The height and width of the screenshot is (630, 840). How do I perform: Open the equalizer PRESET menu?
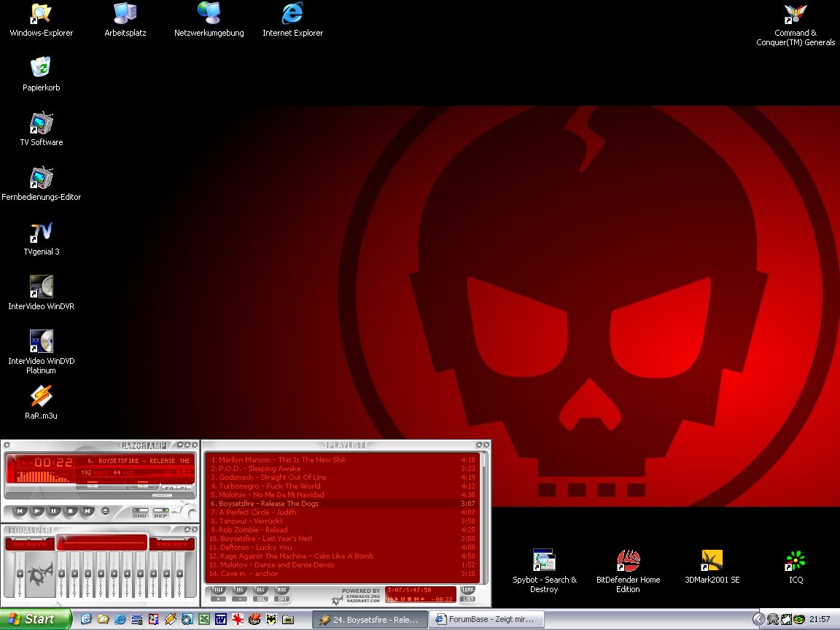click(172, 545)
